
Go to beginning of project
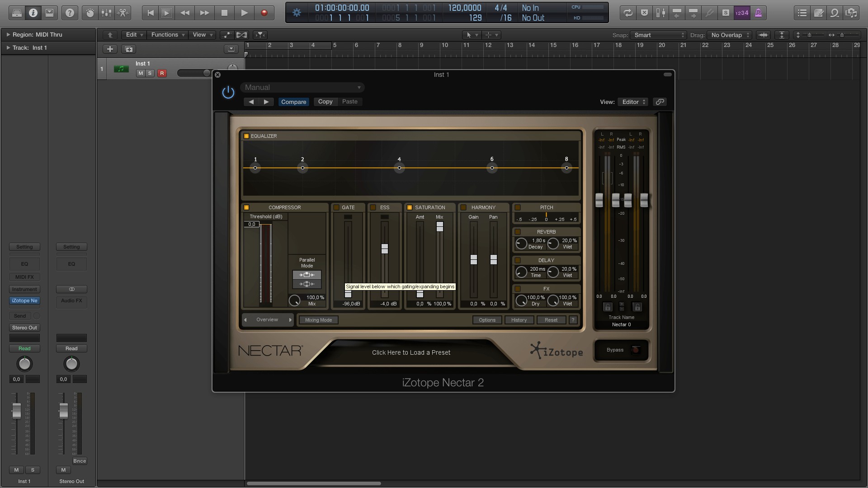coord(151,13)
